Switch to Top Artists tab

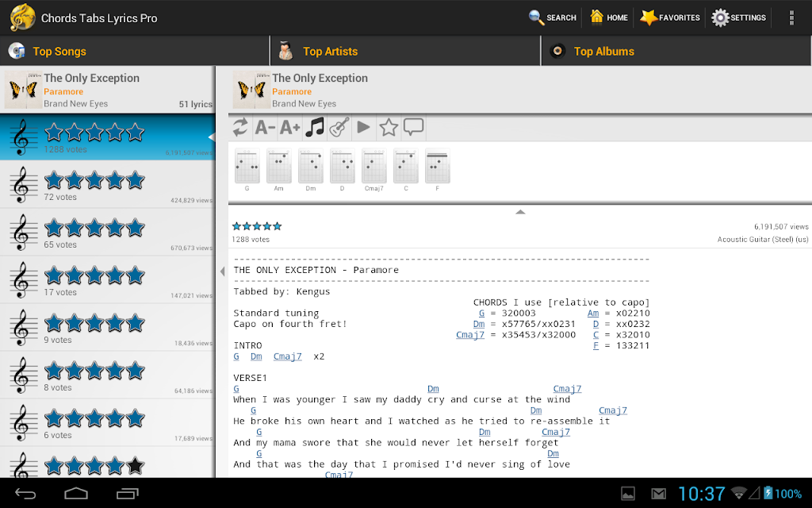405,52
